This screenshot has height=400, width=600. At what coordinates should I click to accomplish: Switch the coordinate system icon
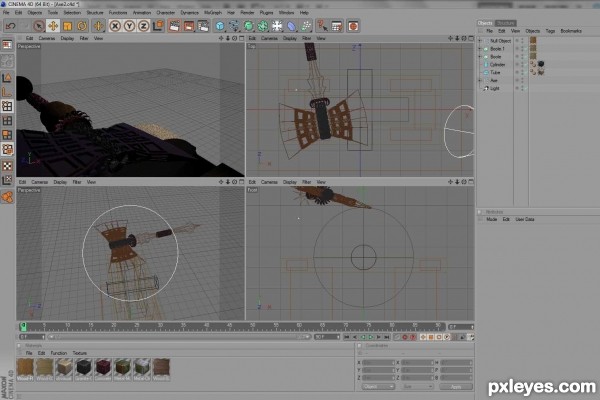tap(158, 26)
